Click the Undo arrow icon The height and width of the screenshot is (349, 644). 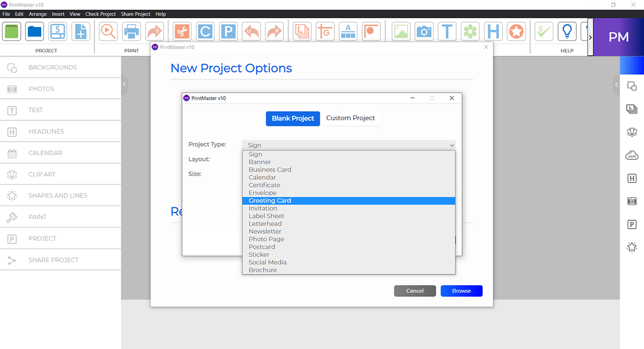(x=251, y=31)
